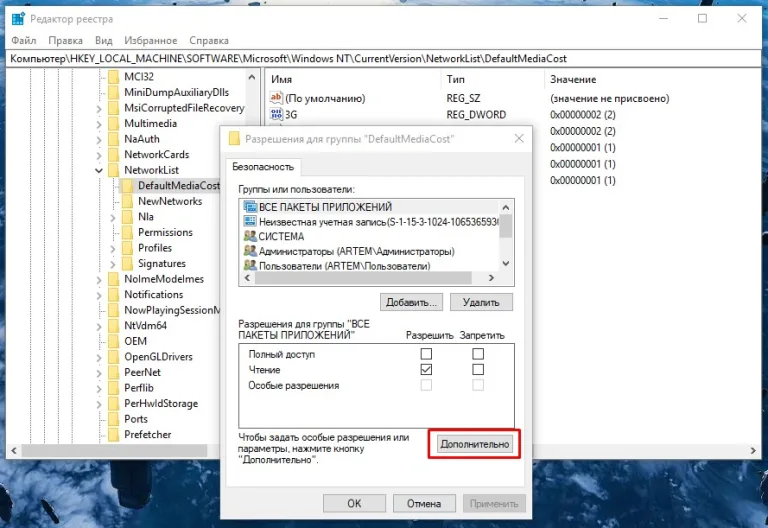Screen dimensions: 768x528
Task: Click the Signatures folder icon
Action: point(127,264)
